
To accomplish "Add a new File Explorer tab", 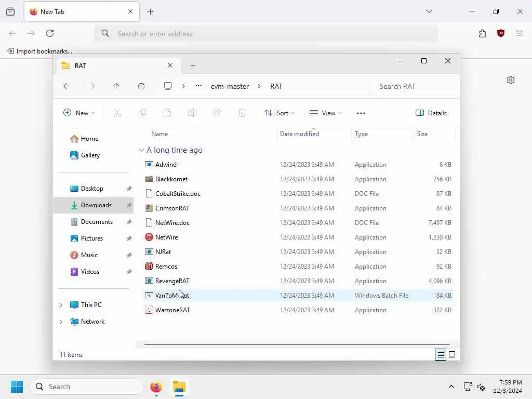I will click(x=193, y=66).
